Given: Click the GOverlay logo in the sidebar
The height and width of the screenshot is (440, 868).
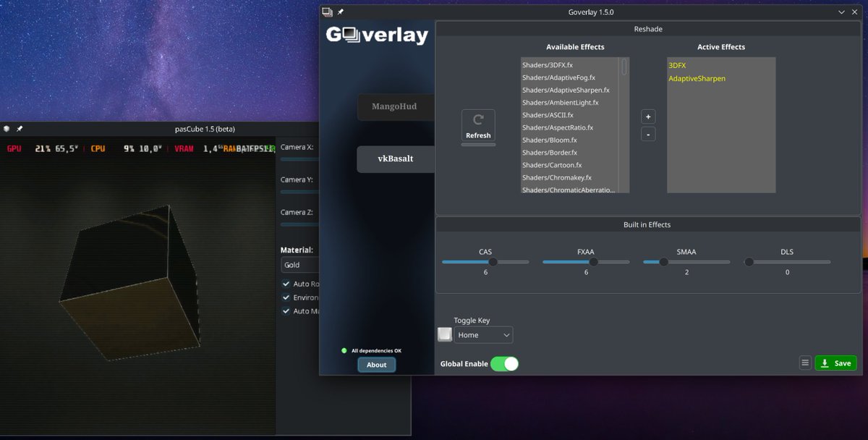Looking at the screenshot, I should [376, 35].
